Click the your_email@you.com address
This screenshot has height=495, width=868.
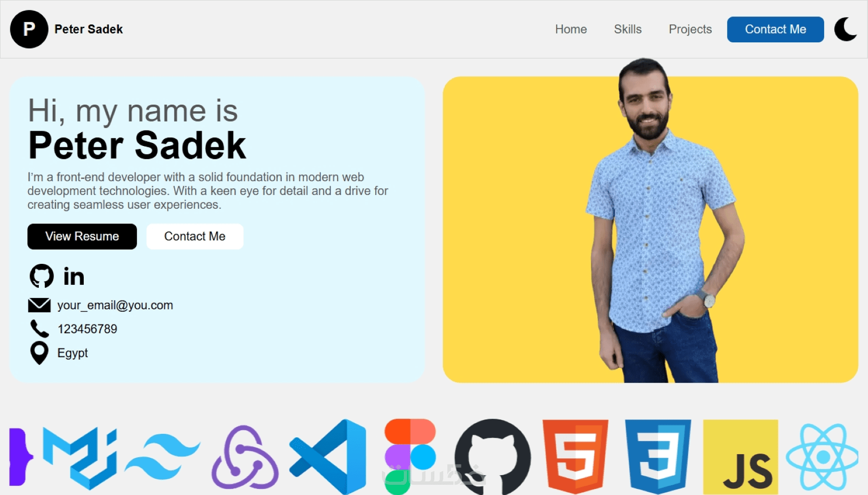115,305
